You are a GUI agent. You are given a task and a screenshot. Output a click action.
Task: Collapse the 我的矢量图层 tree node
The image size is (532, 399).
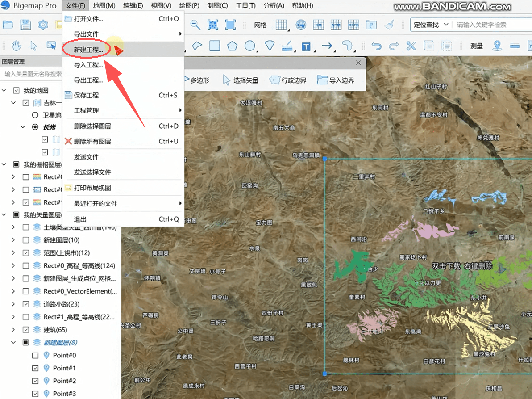(4, 214)
